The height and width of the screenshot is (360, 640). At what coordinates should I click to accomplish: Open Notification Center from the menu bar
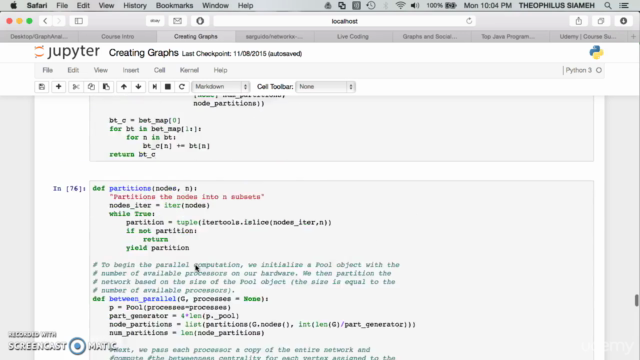click(x=624, y=5)
